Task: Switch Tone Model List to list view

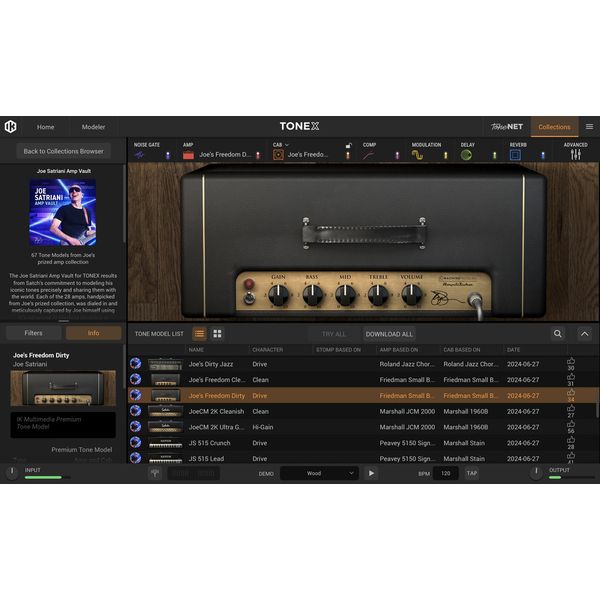Action: click(199, 334)
